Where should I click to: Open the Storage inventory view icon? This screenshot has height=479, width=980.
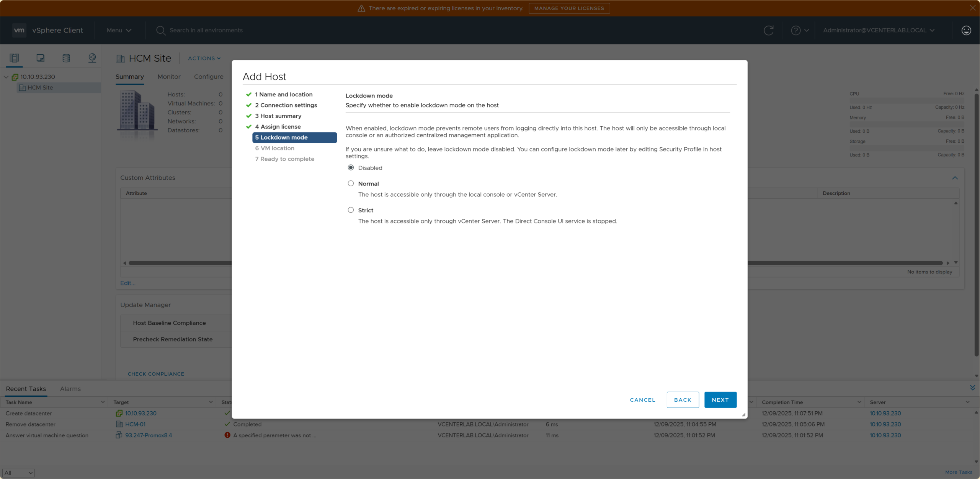point(66,58)
